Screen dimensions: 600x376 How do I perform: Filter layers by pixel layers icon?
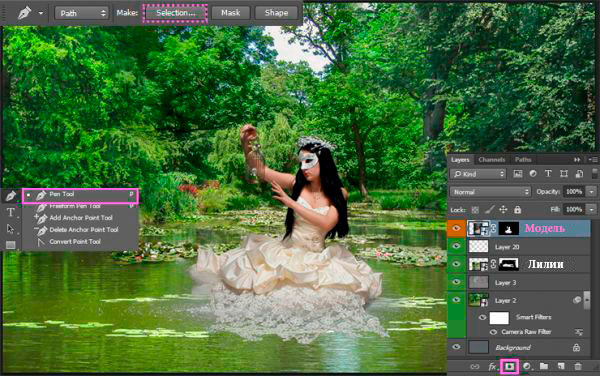(517, 174)
